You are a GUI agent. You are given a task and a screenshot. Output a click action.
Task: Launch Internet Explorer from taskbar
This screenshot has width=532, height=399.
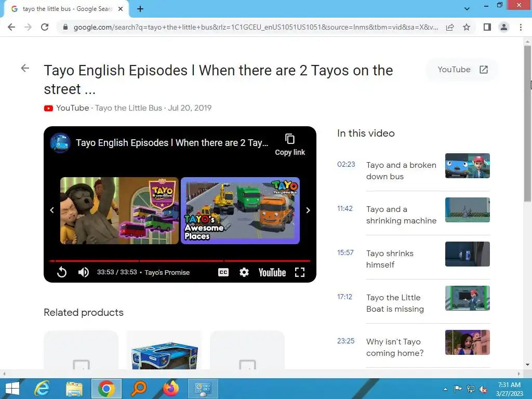42,389
